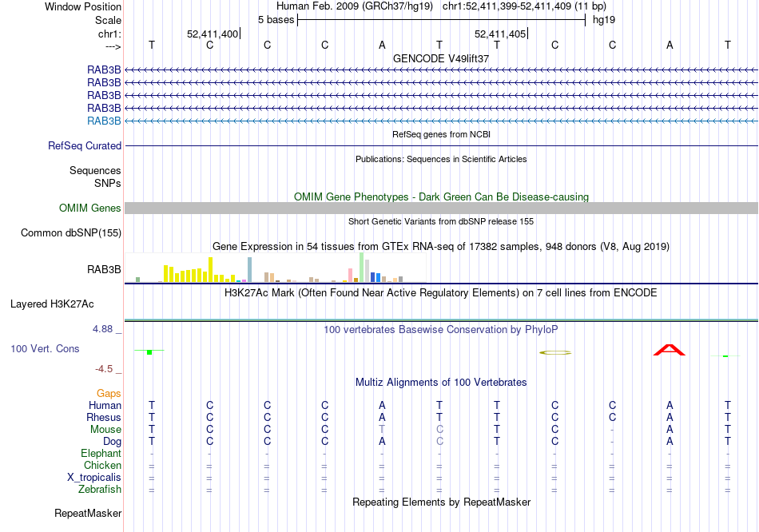Click the 52,411,405 ruler coordinate

500,34
